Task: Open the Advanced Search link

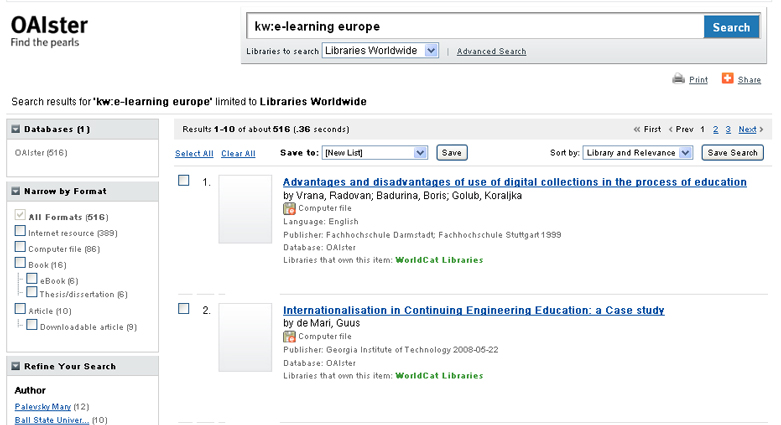Action: [491, 51]
